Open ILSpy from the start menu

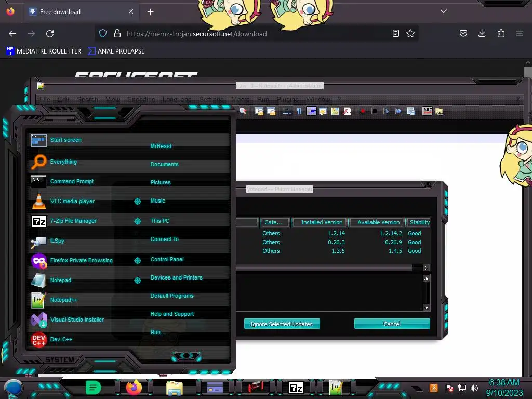tap(48, 241)
